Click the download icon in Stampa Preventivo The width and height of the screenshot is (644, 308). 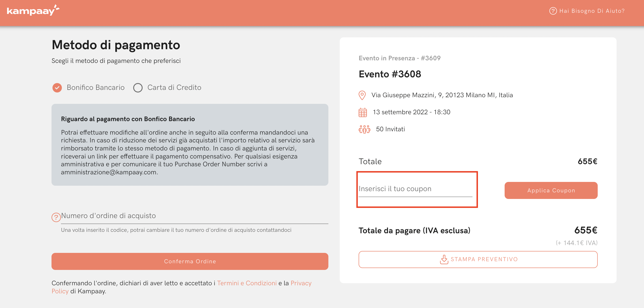(x=444, y=260)
